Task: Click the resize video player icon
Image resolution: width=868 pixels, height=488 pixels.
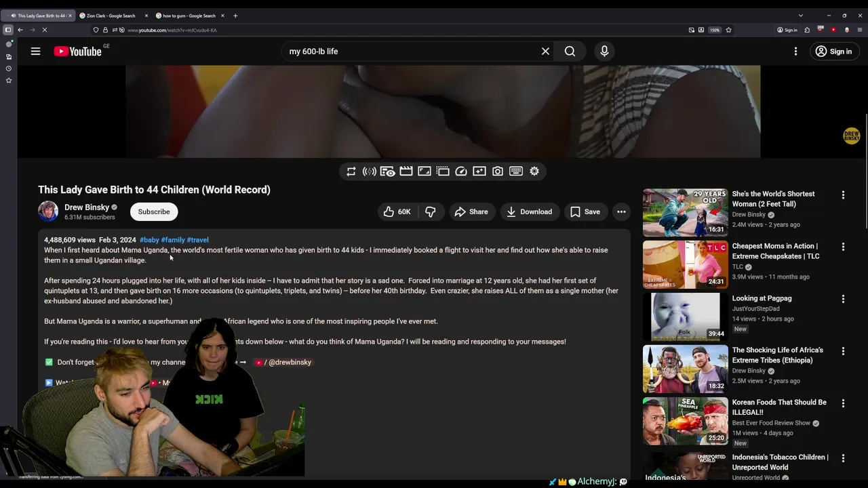Action: point(424,171)
